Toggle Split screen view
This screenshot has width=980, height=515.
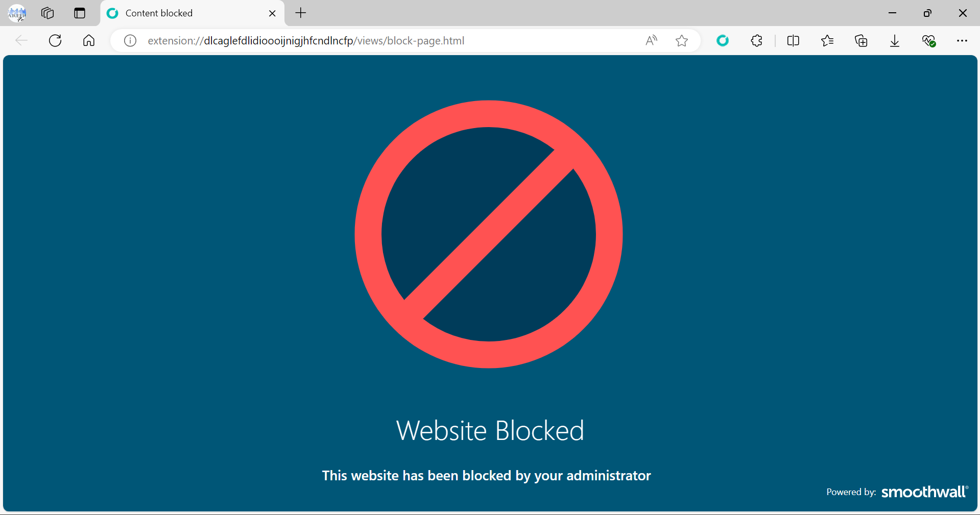[793, 40]
